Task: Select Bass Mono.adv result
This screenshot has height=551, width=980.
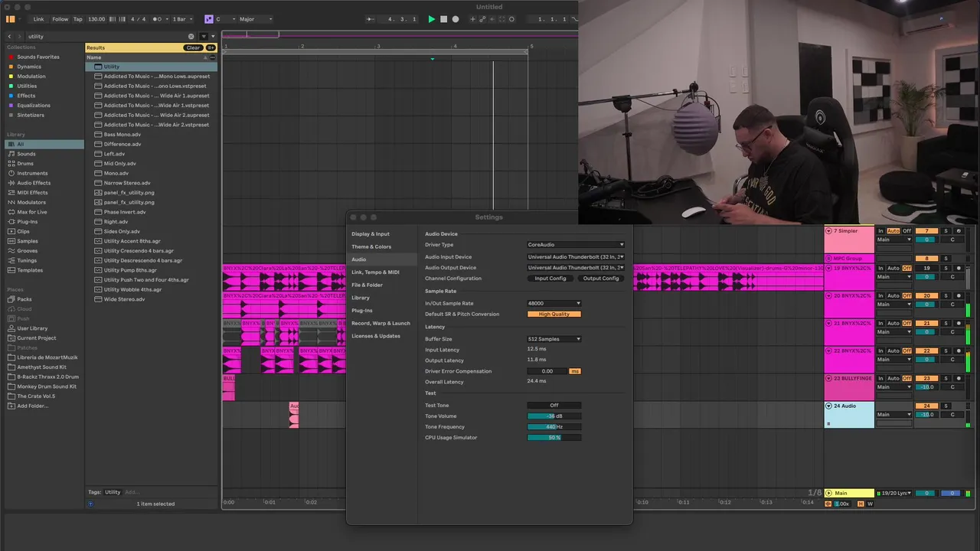Action: (x=122, y=135)
